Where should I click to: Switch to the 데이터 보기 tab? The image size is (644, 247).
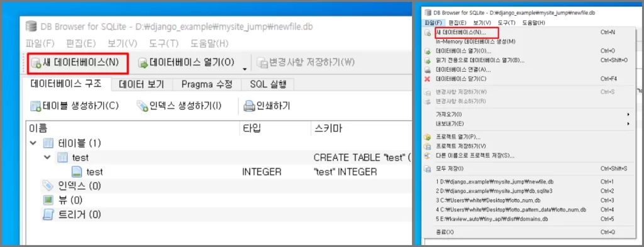coord(142,84)
